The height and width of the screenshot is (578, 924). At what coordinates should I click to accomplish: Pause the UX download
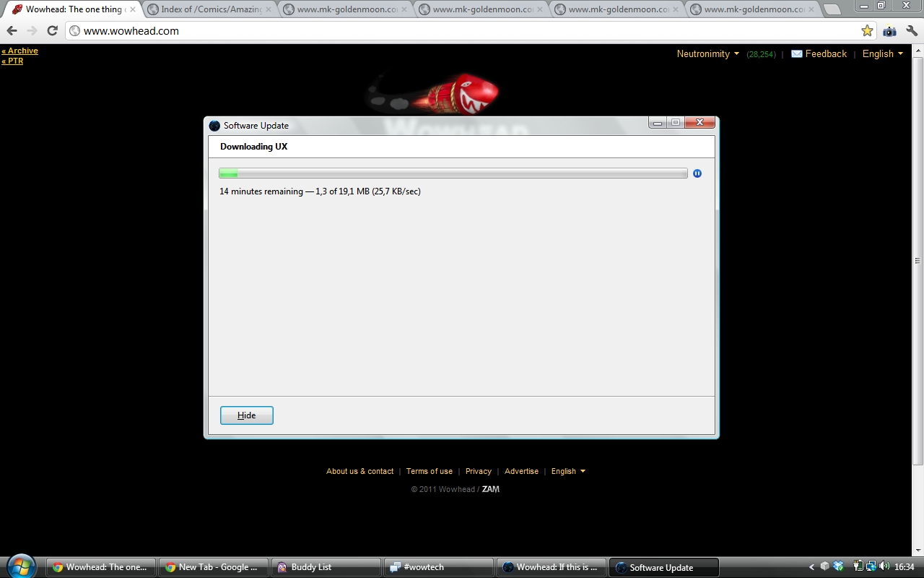coord(697,173)
